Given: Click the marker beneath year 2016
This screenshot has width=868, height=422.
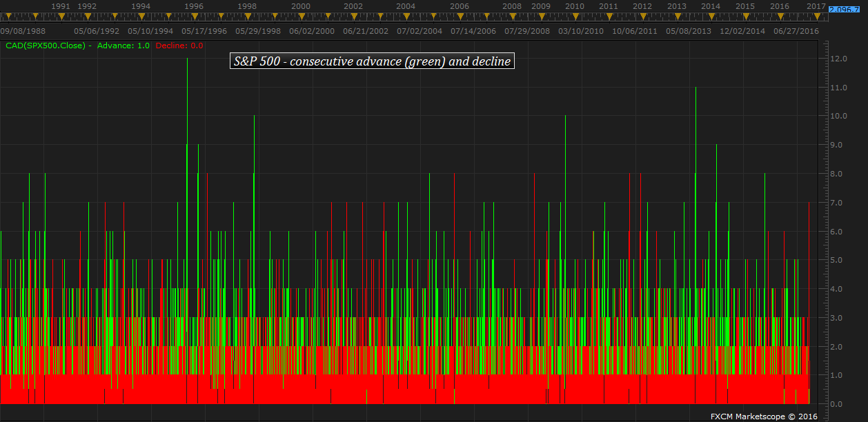Looking at the screenshot, I should click(x=780, y=17).
